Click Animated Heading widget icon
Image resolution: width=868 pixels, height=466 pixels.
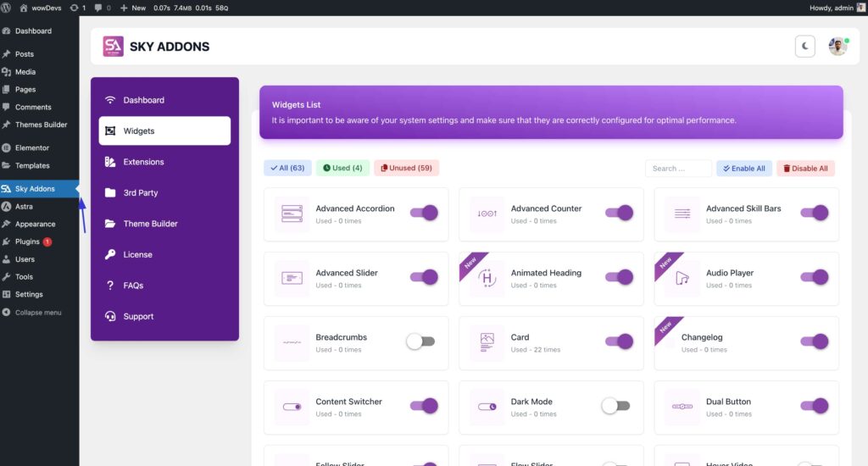[x=487, y=278]
